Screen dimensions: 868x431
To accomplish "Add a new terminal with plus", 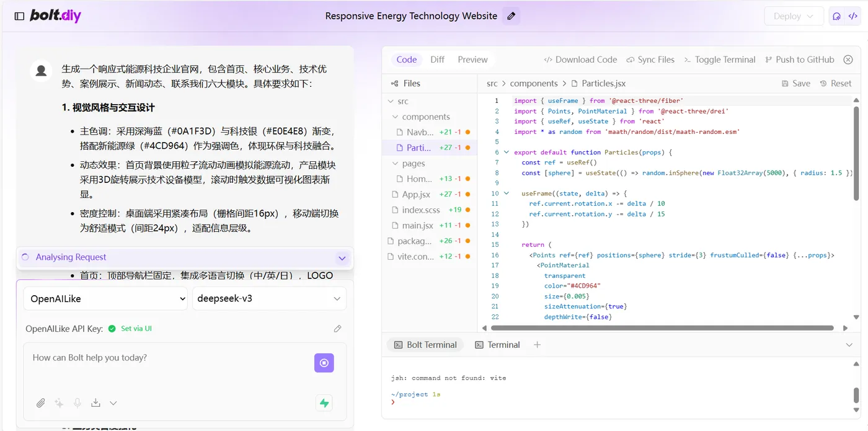I will [x=537, y=345].
